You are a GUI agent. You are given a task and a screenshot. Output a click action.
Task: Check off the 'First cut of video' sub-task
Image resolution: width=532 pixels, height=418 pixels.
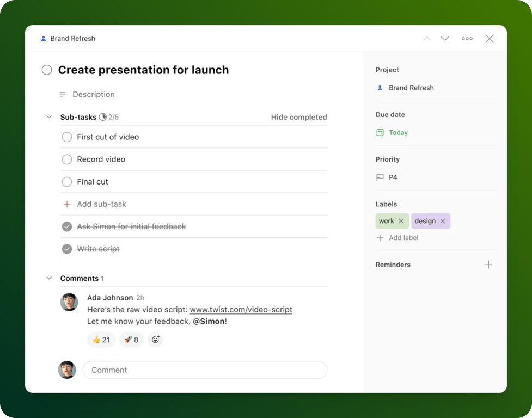(66, 137)
